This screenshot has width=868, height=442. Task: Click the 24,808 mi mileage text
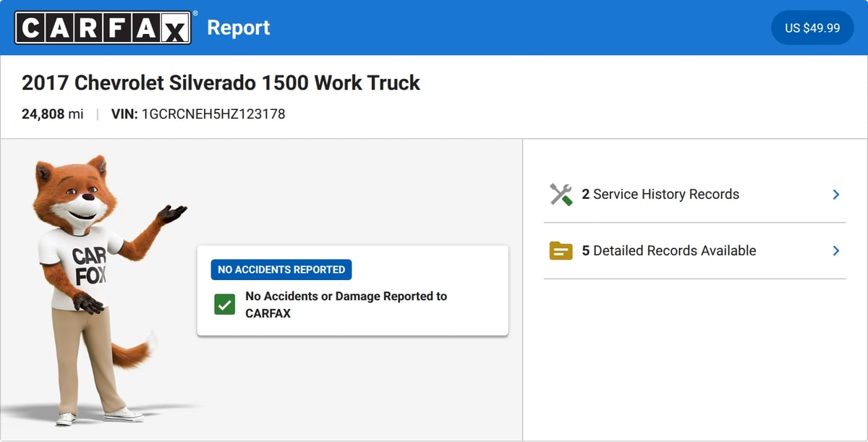tap(53, 114)
